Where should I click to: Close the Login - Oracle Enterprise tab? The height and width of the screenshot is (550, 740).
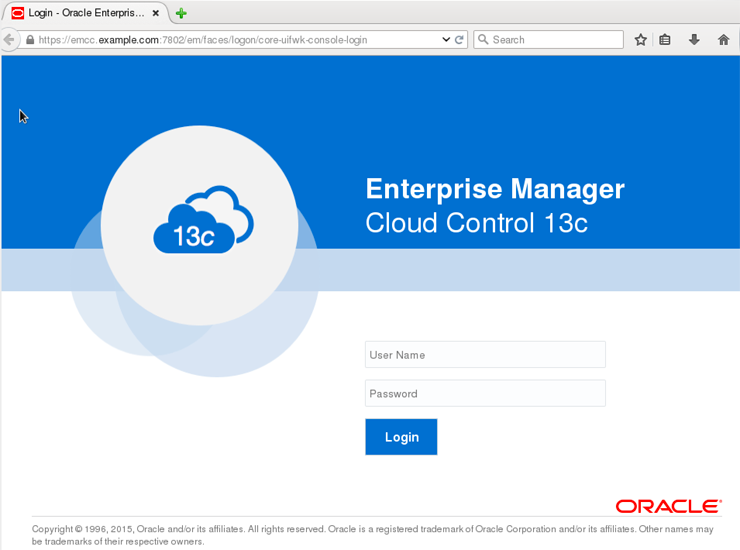coord(155,13)
